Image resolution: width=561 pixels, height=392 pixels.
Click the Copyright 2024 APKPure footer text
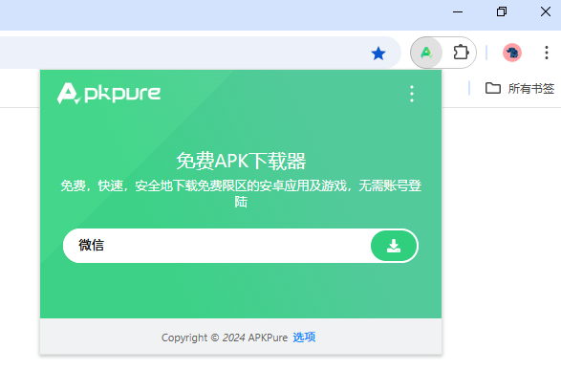[225, 338]
